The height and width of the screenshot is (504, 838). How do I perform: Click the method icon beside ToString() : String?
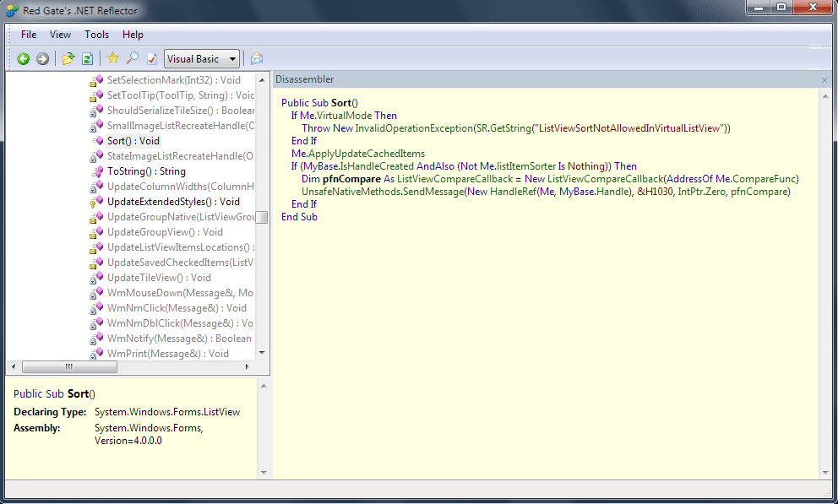tap(97, 171)
